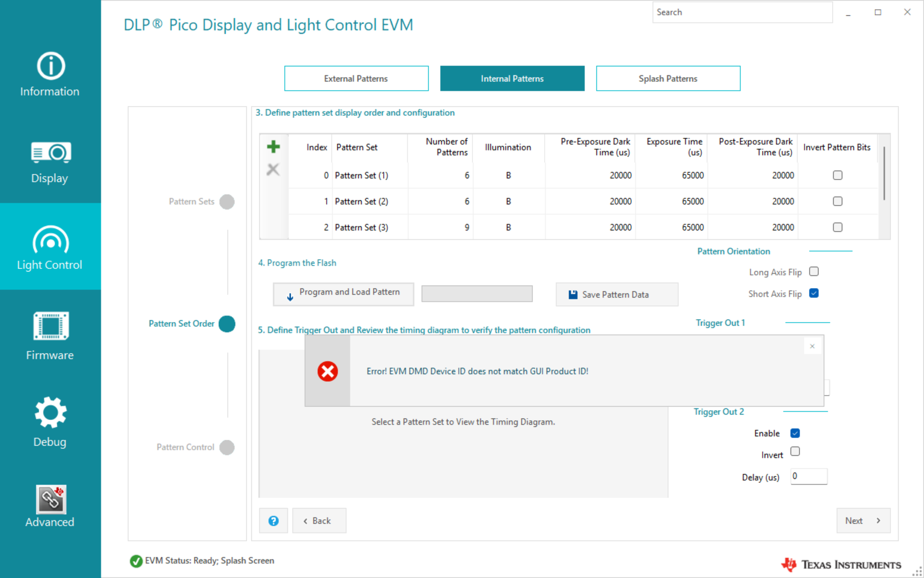Image resolution: width=924 pixels, height=578 pixels.
Task: Proceed with the Next button
Action: (864, 521)
